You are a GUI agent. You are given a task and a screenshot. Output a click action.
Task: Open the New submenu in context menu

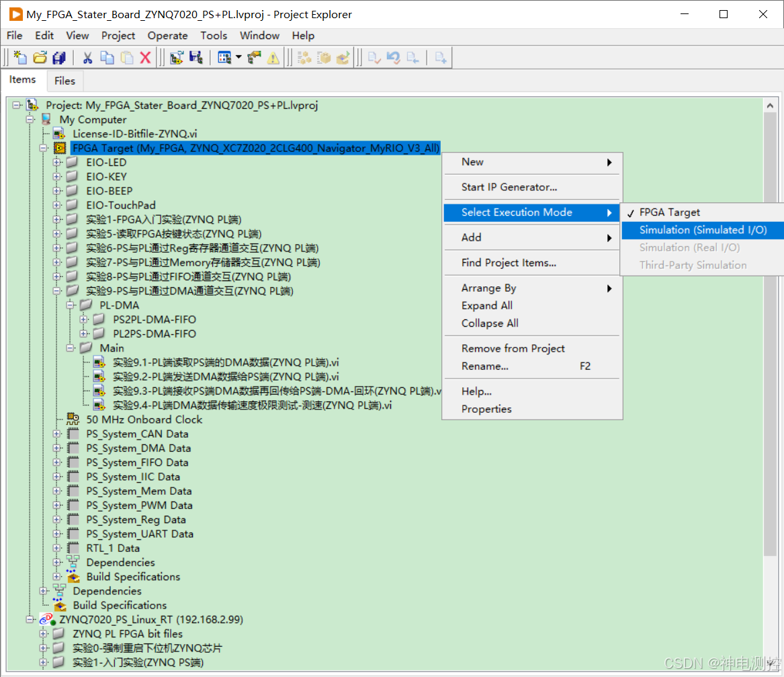(x=532, y=161)
